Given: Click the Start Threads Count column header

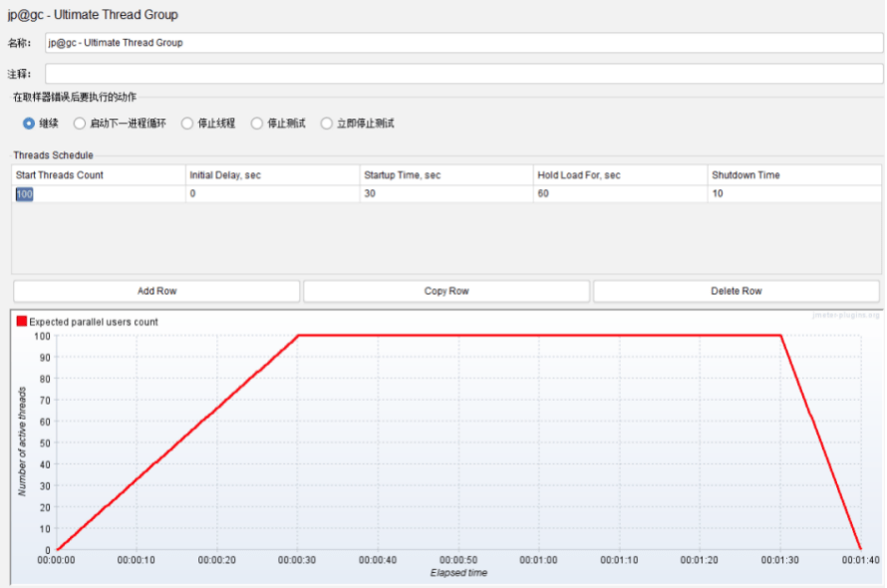Looking at the screenshot, I should tap(99, 174).
